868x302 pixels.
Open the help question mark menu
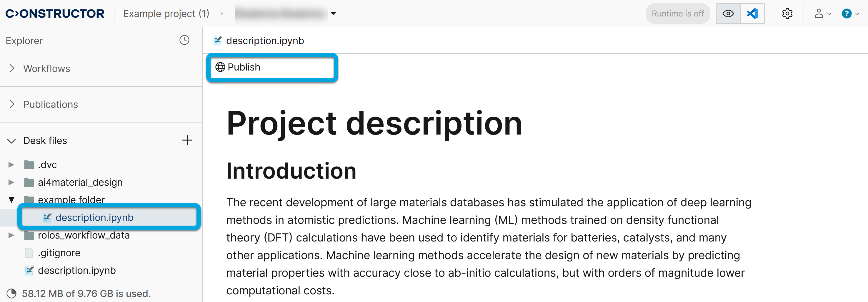click(850, 14)
